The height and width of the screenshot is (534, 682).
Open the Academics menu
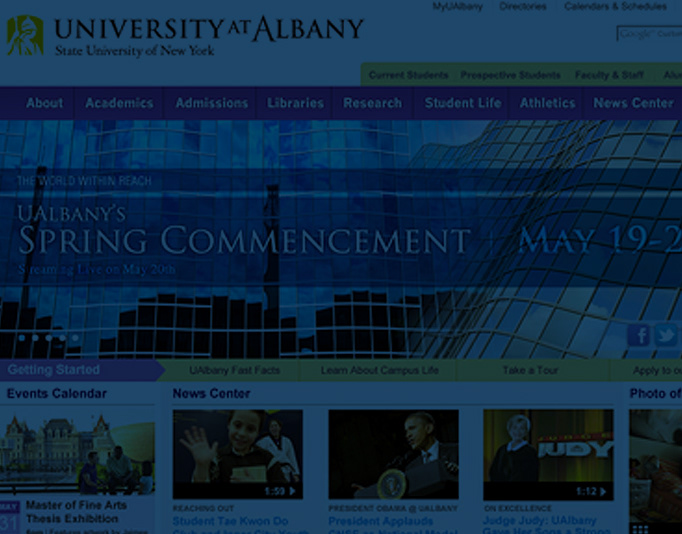point(119,103)
